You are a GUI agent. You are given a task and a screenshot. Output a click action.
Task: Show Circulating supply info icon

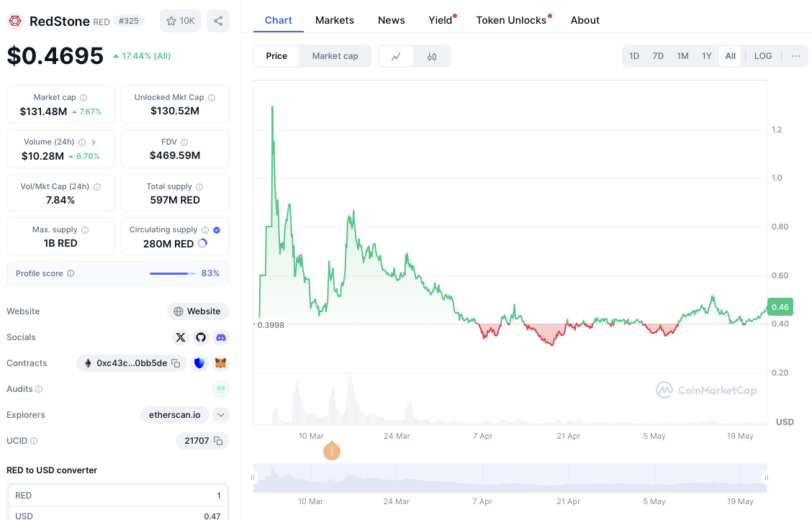pos(205,229)
